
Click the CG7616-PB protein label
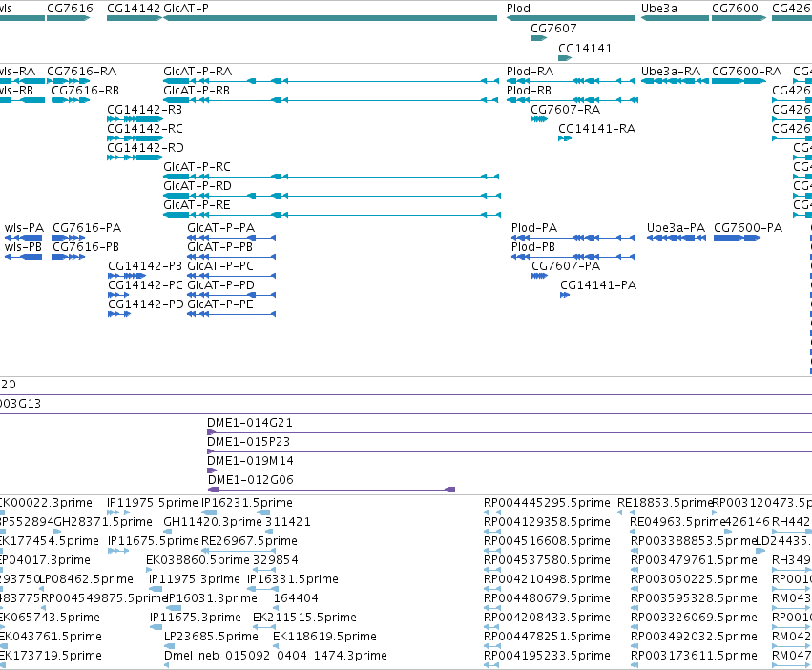click(86, 247)
